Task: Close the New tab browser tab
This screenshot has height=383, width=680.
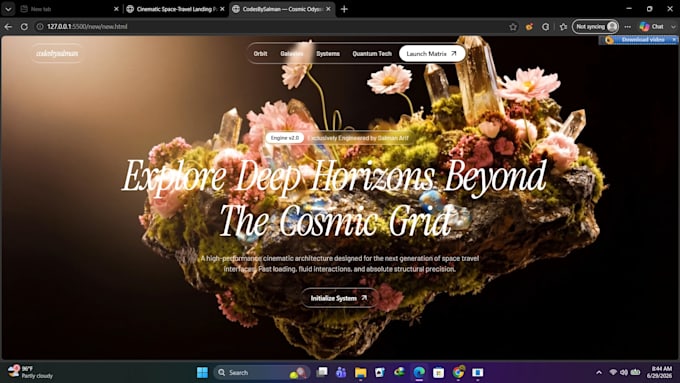Action: (116, 9)
